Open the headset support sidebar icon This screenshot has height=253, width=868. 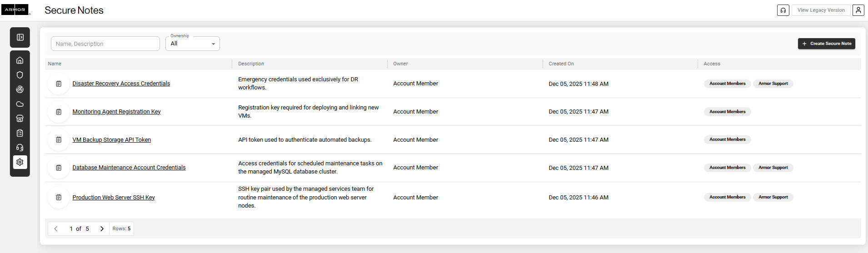click(x=20, y=148)
